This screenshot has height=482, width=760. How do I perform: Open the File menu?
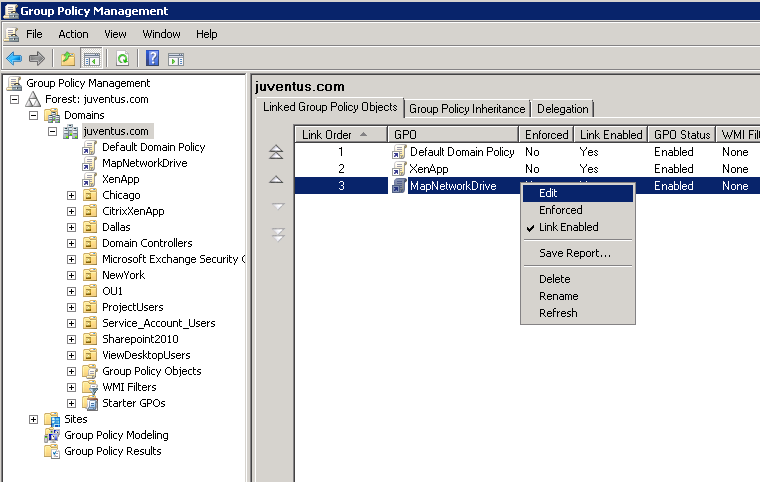click(x=34, y=34)
